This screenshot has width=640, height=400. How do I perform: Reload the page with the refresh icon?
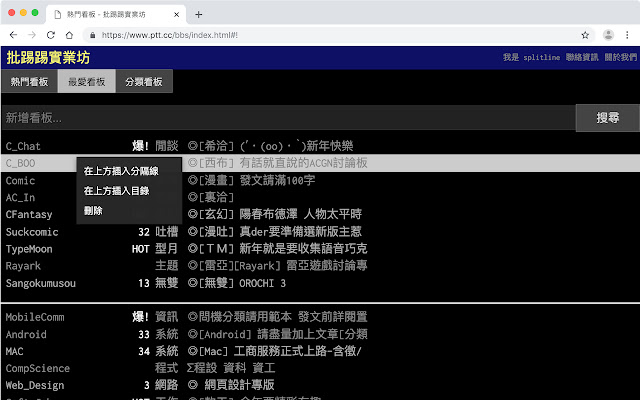[x=51, y=35]
